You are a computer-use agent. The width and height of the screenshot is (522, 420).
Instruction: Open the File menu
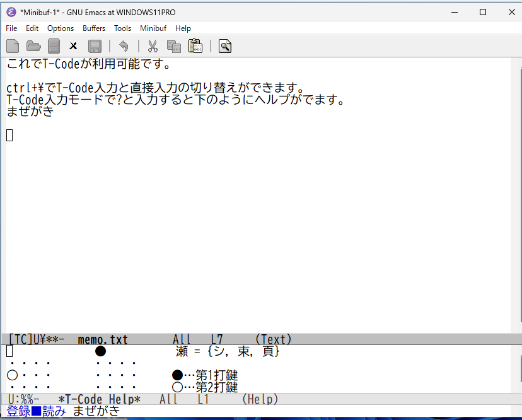(11, 28)
